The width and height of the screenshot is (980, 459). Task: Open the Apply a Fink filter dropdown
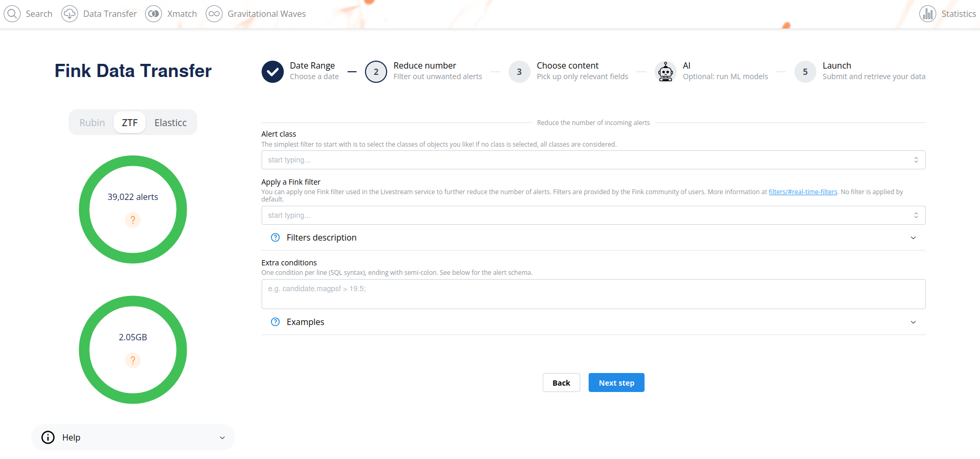[593, 215]
